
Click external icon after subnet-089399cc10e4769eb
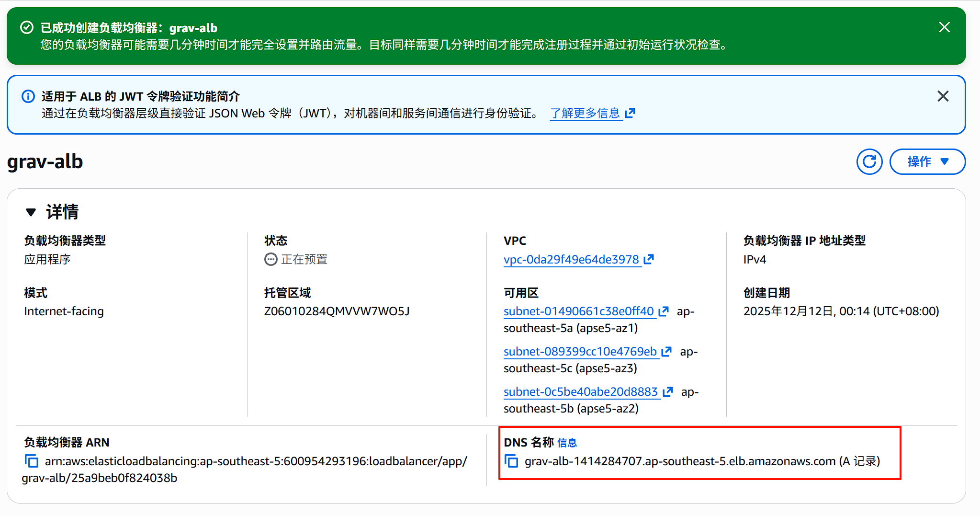666,352
